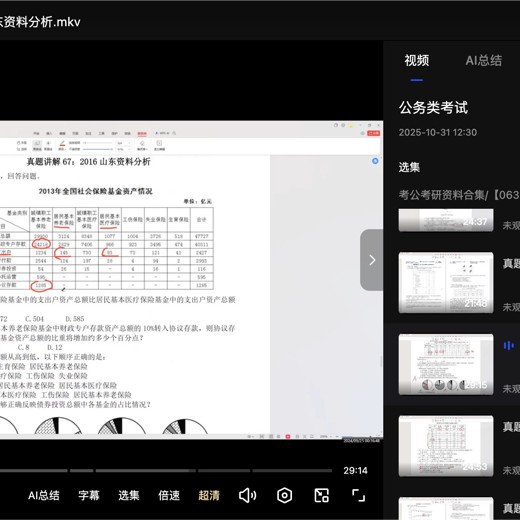Mute the video with the volume icon

(x=248, y=496)
